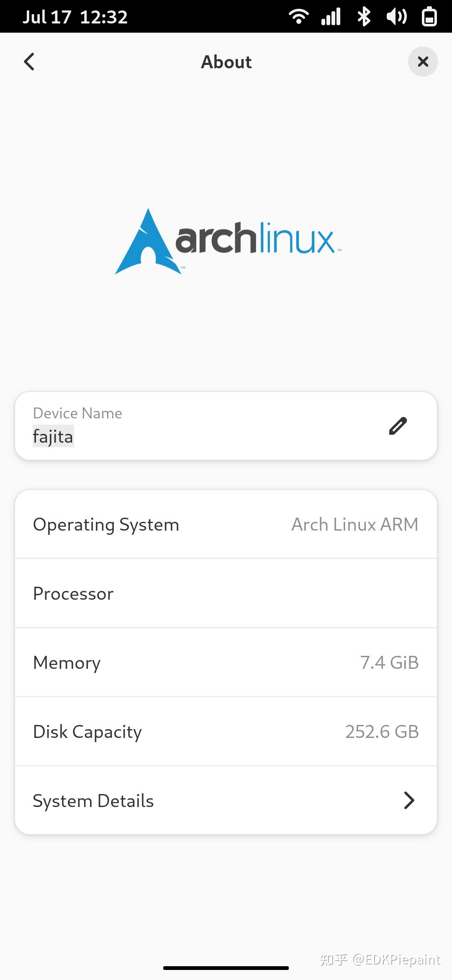
Task: Click the Arch Linux logo
Action: pyautogui.click(x=228, y=242)
